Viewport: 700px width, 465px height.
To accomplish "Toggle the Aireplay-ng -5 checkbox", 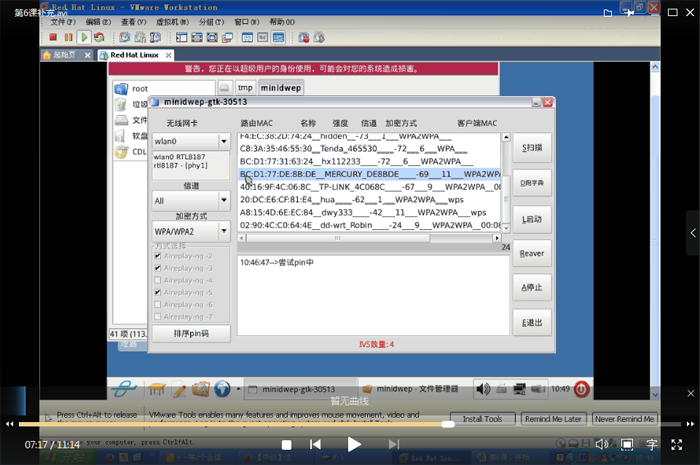I will [x=158, y=292].
